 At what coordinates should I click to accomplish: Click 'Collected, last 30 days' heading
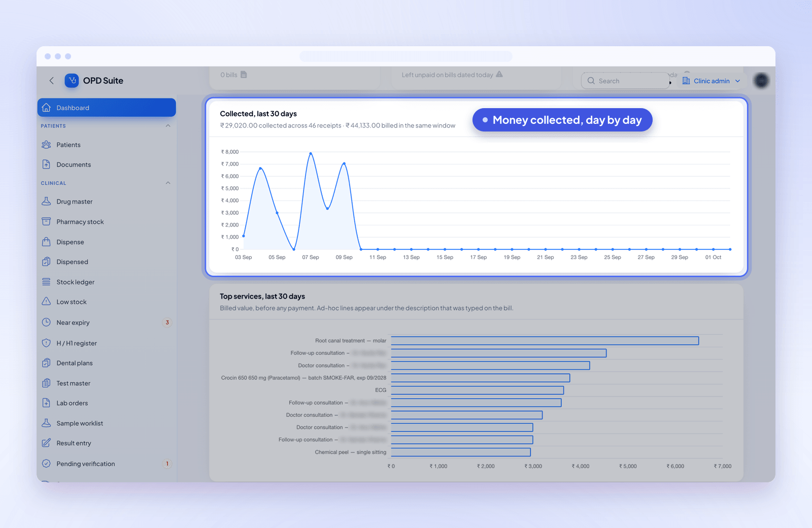click(258, 114)
